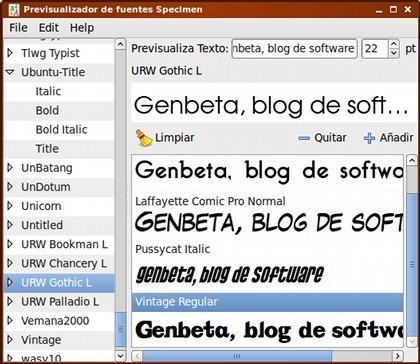The width and height of the screenshot is (420, 364).
Task: Open the Help menu
Action: click(x=82, y=28)
